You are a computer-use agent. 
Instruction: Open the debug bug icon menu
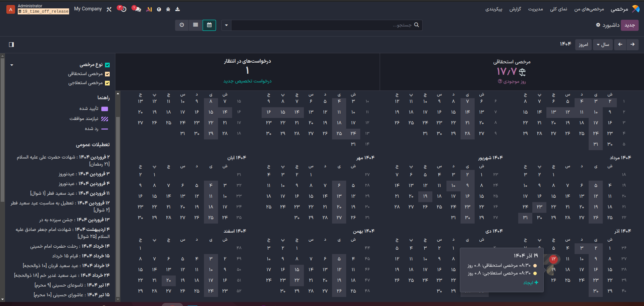pyautogui.click(x=168, y=9)
